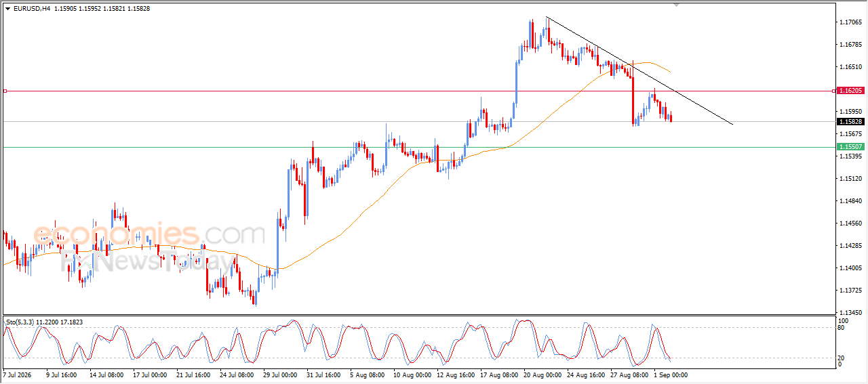Screen dimensions: 868x384
Task: Click the gray chart shift triangle marker
Action: coord(675,5)
